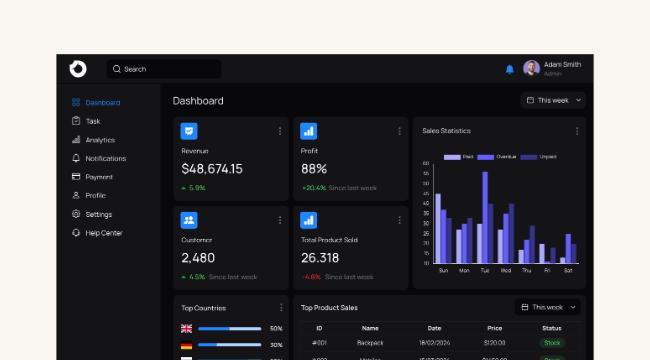Click the -4.8% product sold change
The image size is (650, 360).
click(311, 277)
